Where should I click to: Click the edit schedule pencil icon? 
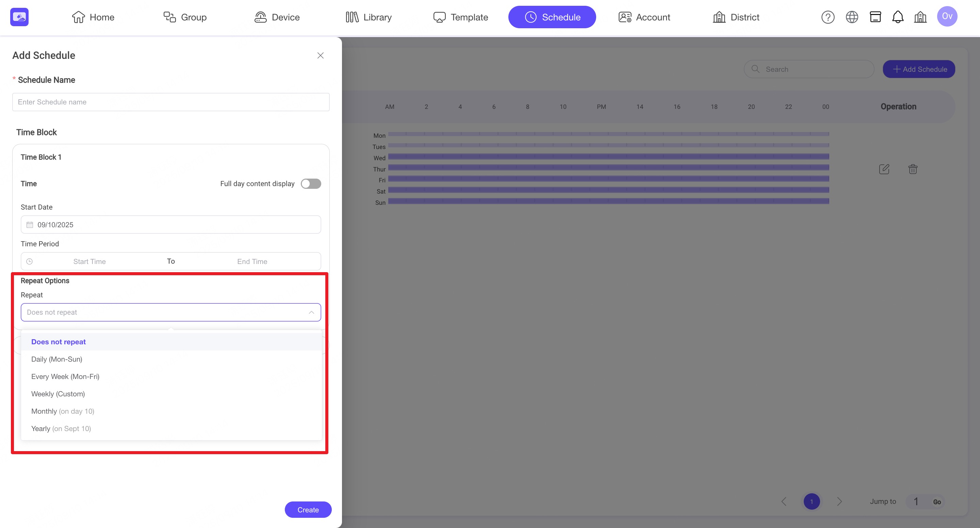click(884, 169)
